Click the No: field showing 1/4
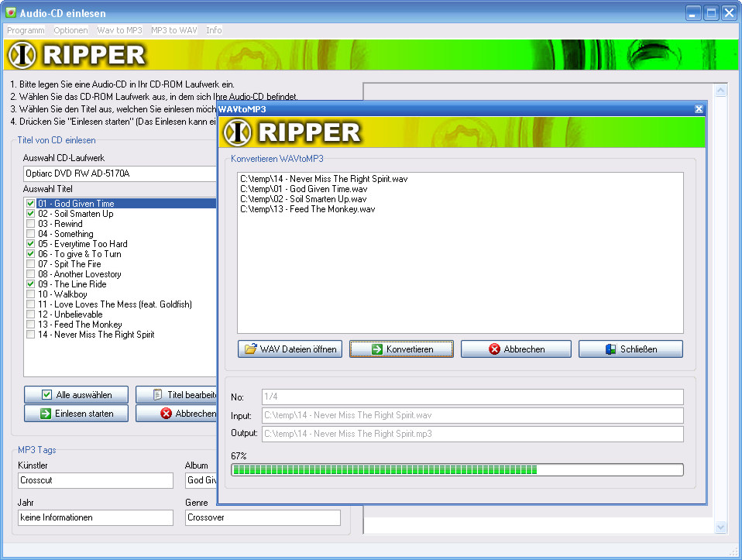Screen dimensions: 742x560 (472, 397)
